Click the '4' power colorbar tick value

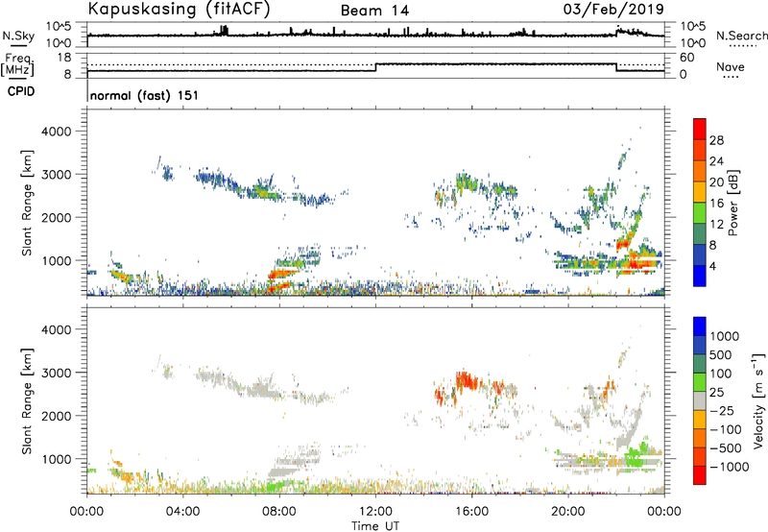[x=712, y=266]
